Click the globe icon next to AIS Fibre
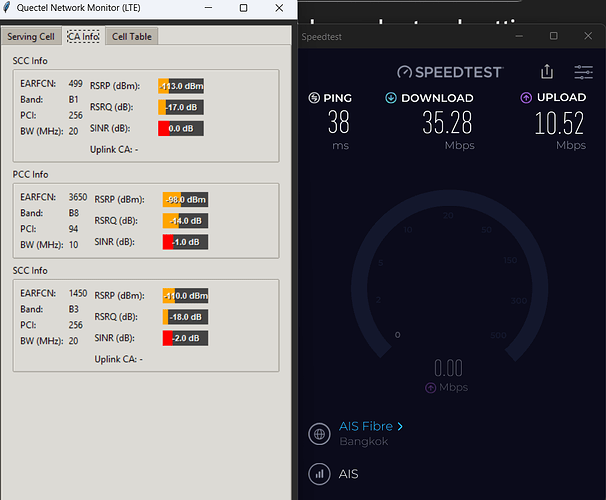Image resolution: width=606 pixels, height=500 pixels. pyautogui.click(x=320, y=434)
